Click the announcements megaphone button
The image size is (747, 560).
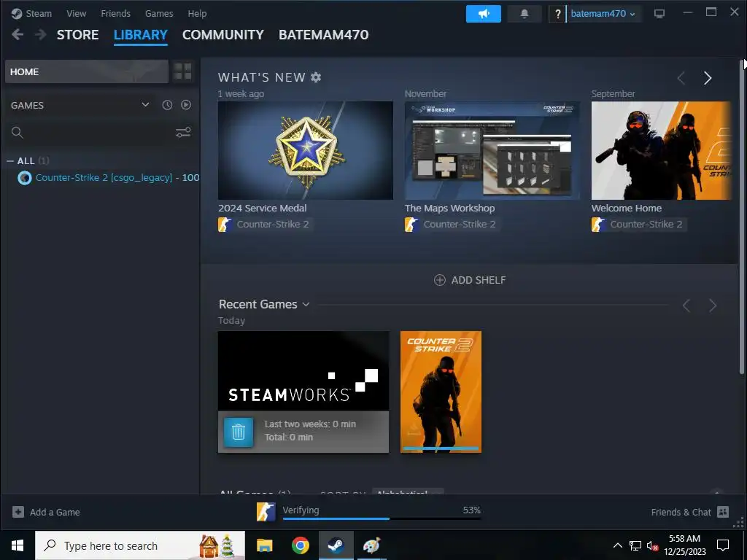point(483,14)
